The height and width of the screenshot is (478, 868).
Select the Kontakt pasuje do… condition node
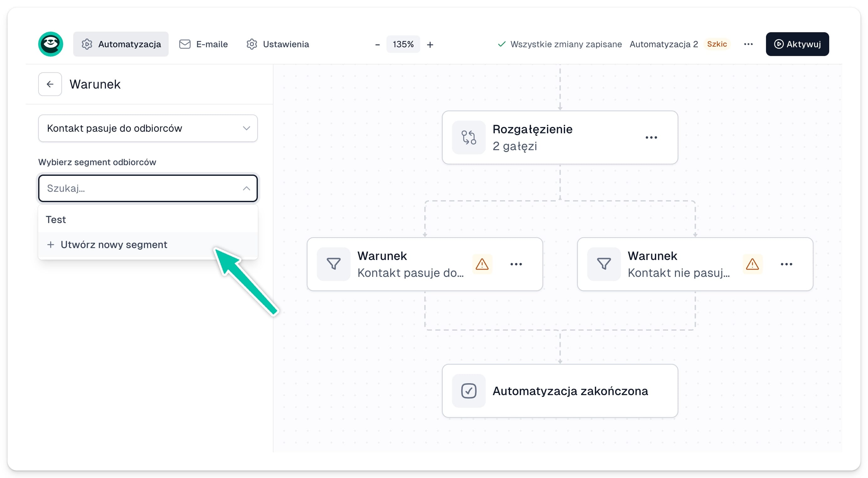tap(425, 264)
